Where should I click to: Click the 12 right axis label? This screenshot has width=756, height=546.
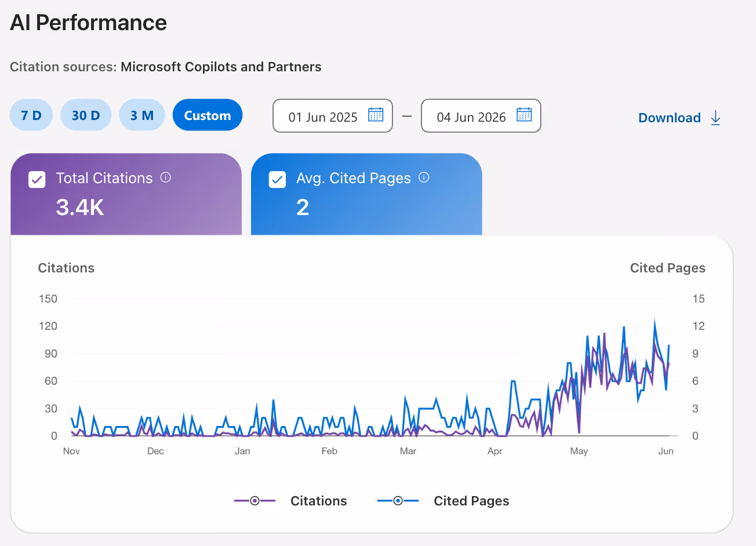[x=699, y=326]
